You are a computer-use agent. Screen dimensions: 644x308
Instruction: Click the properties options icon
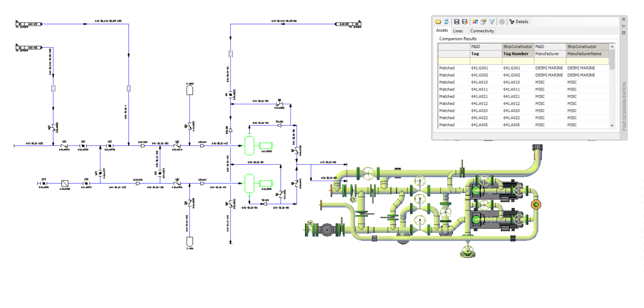tap(483, 22)
